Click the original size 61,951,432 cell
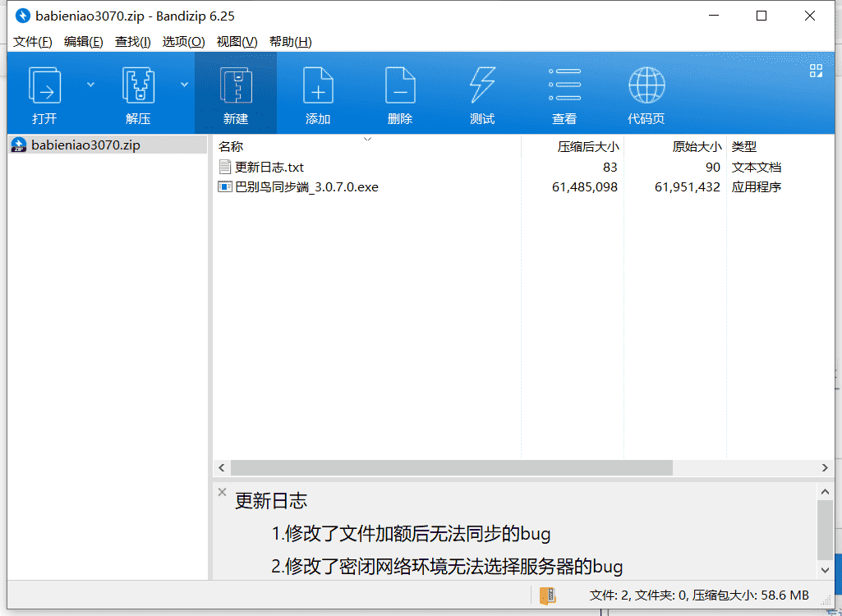Screen dimensions: 842x616 coord(688,187)
